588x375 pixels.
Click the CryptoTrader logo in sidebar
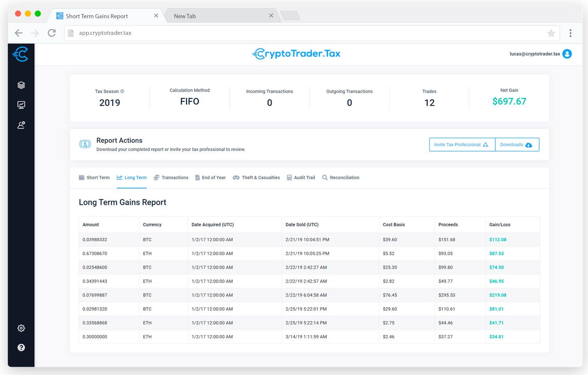[21, 54]
